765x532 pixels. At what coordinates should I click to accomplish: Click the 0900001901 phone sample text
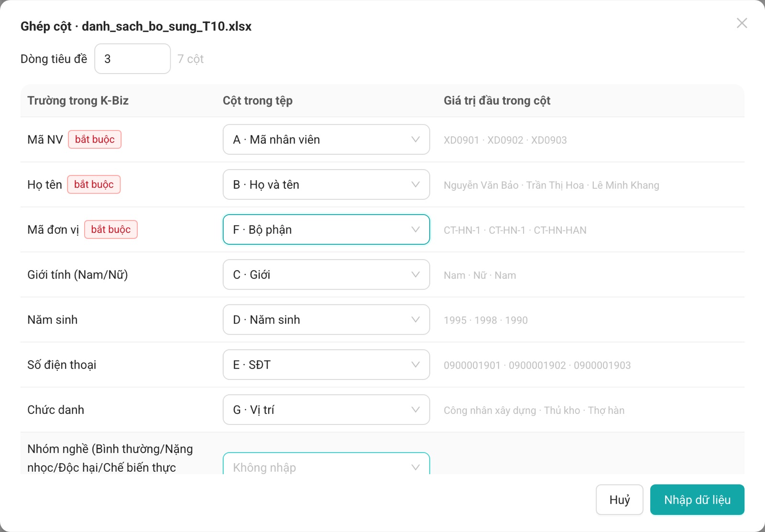point(537,365)
